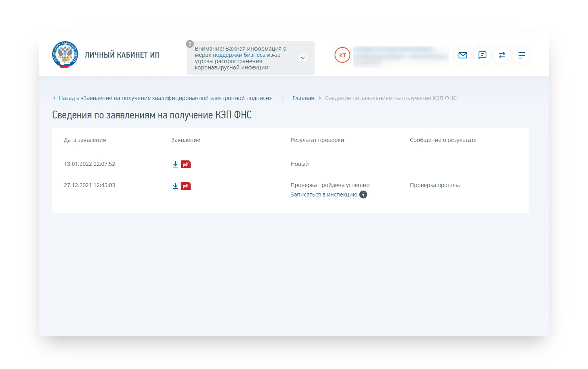Download the application dated 13.01.2022
Image resolution: width=588 pixels, height=369 pixels.
[x=175, y=164]
